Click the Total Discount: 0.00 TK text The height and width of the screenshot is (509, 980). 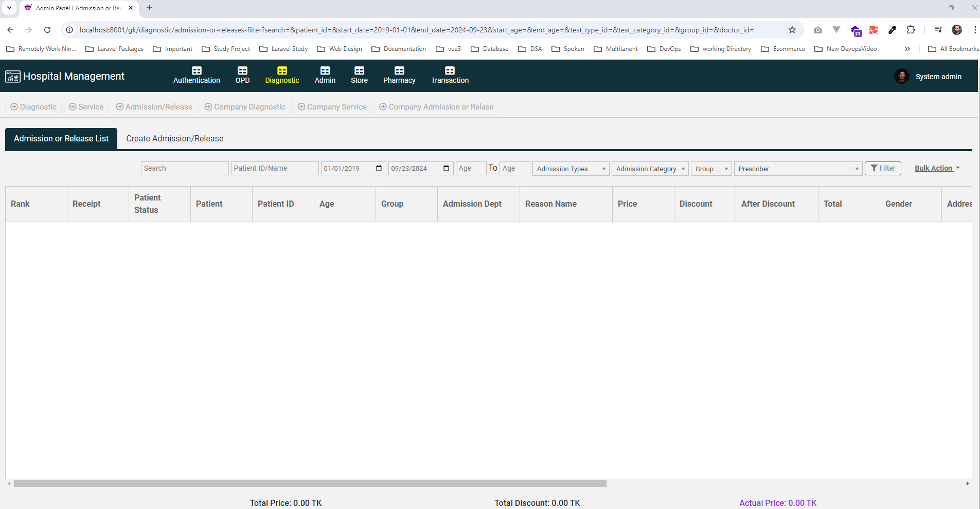pyautogui.click(x=537, y=503)
